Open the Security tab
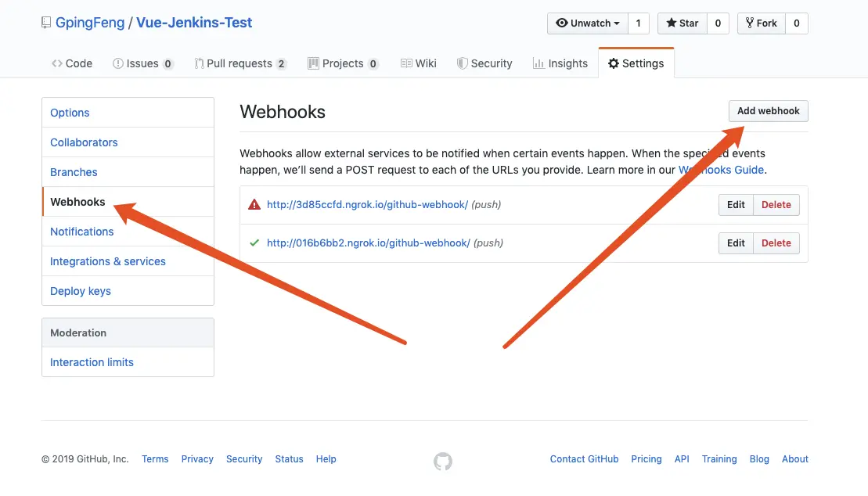 click(484, 63)
